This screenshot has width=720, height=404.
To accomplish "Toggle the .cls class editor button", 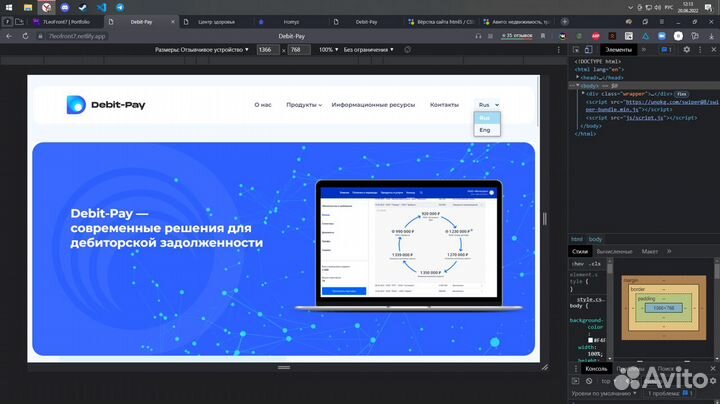I will 595,264.
